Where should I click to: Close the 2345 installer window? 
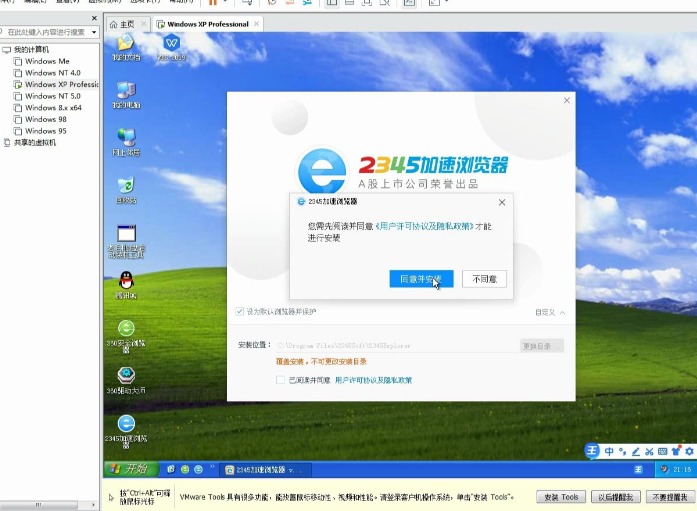point(567,100)
